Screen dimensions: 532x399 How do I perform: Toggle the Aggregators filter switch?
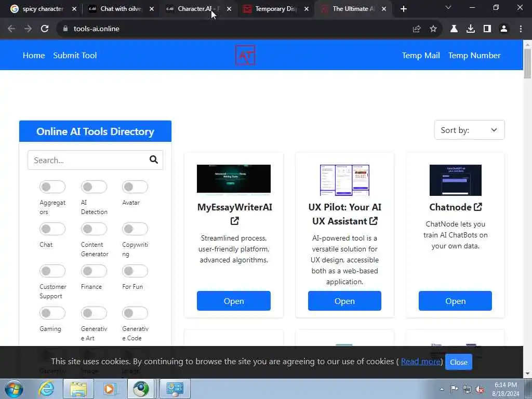[52, 187]
